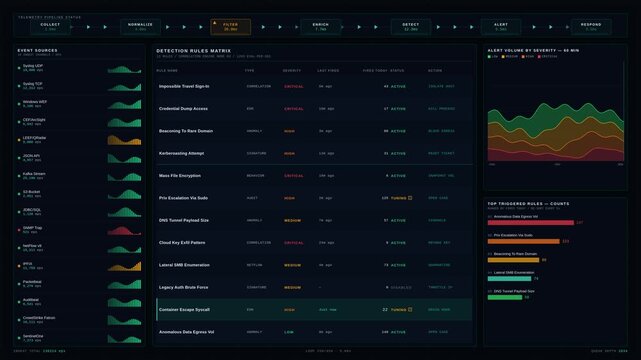Click the Alert Volume By Severity area chart
641x360 pixels.
point(556,132)
